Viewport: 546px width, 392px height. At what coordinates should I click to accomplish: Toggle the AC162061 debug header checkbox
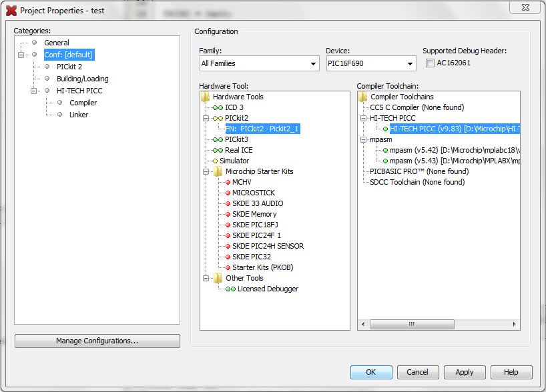430,63
